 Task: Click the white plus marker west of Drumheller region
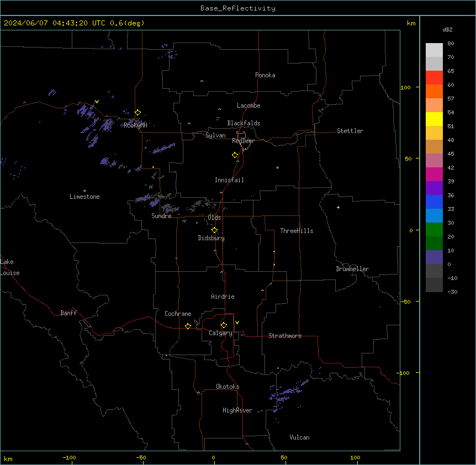point(338,207)
